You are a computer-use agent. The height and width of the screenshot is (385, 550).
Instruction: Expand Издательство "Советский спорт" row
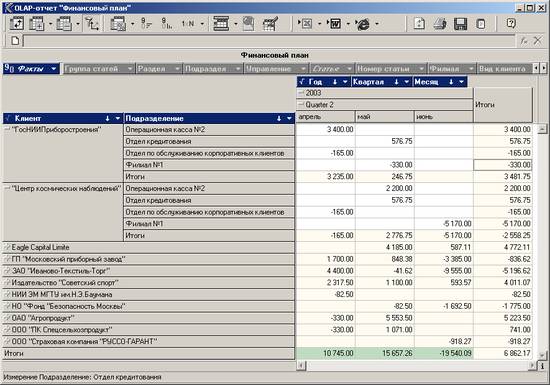[7, 283]
